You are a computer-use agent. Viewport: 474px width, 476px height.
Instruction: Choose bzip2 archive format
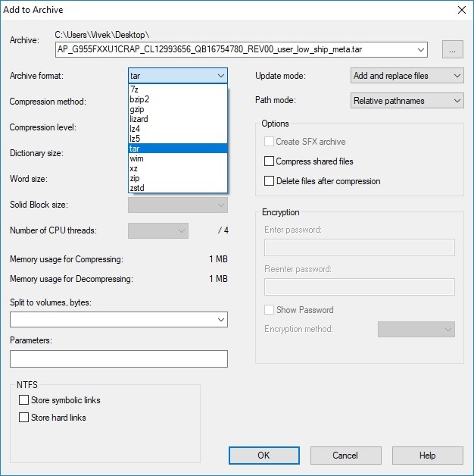click(x=178, y=99)
